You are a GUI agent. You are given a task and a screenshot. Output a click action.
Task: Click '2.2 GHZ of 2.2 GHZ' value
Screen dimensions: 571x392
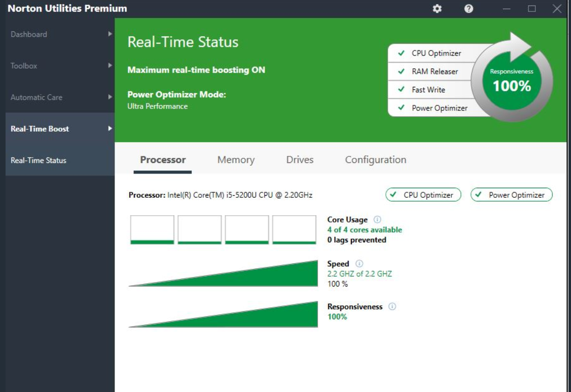tap(359, 274)
